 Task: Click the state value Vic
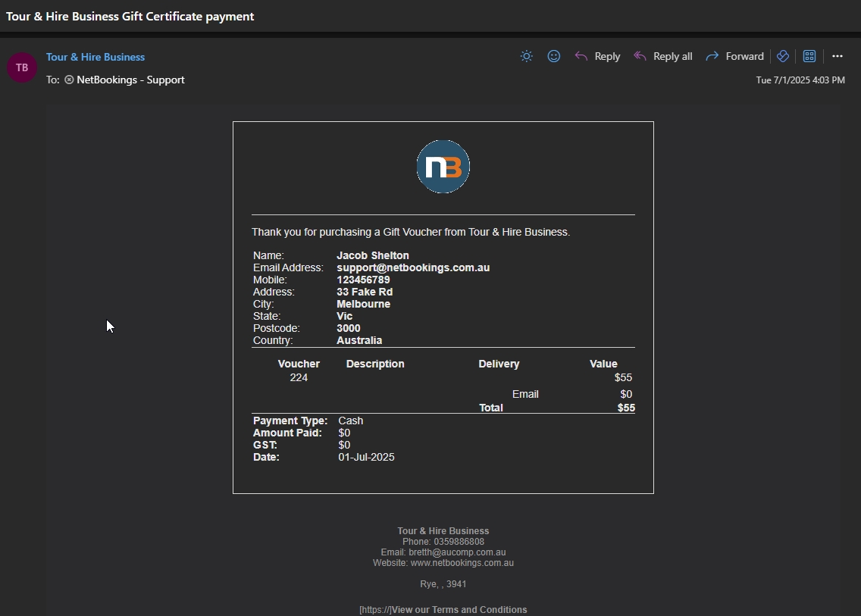coord(345,316)
